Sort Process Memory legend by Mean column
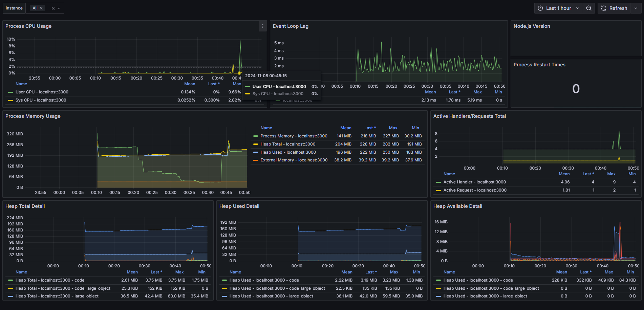Screen dimensions: 644x310 [346, 128]
